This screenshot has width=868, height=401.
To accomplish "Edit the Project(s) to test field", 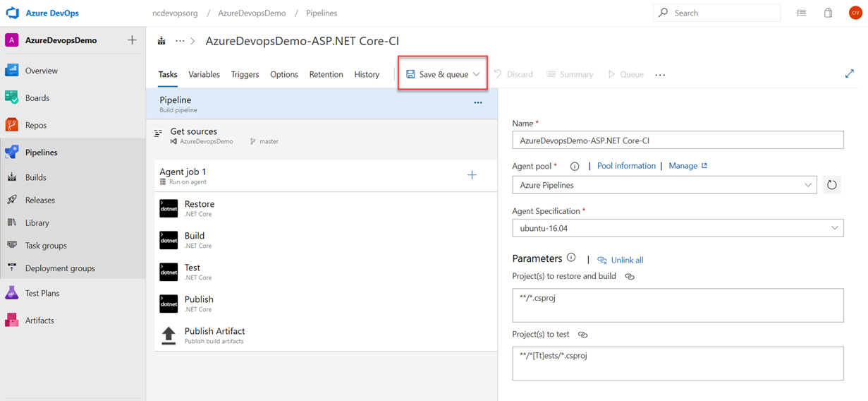I will [678, 363].
